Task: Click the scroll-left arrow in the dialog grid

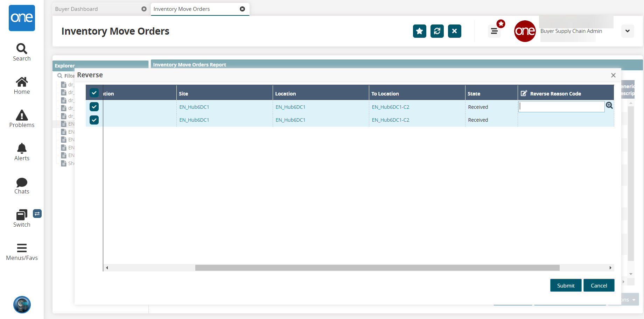Action: tap(107, 268)
